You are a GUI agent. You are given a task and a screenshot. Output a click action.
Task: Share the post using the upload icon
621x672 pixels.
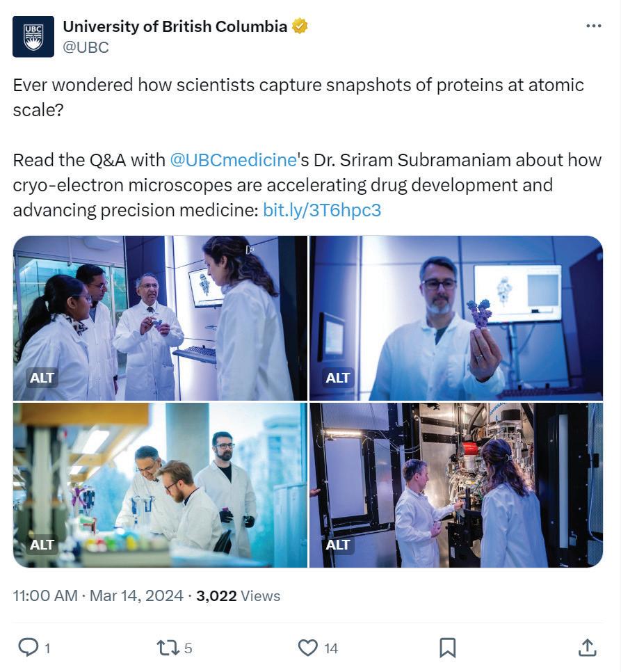point(587,648)
